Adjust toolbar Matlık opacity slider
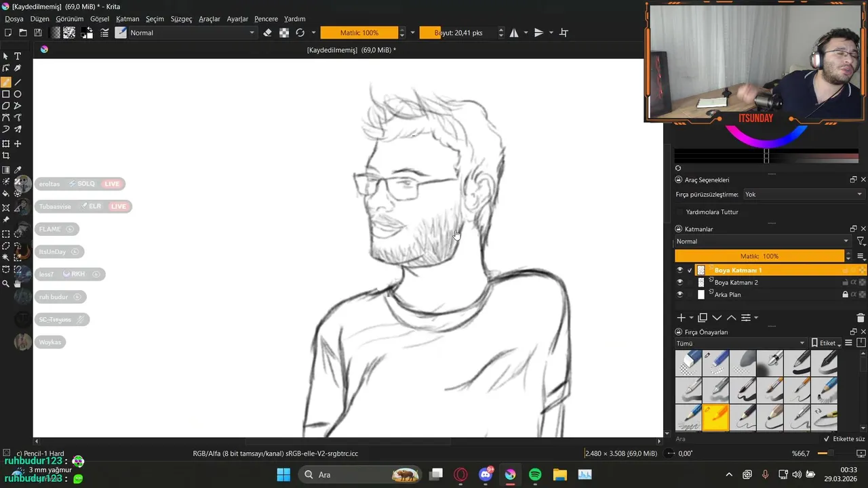 click(359, 33)
